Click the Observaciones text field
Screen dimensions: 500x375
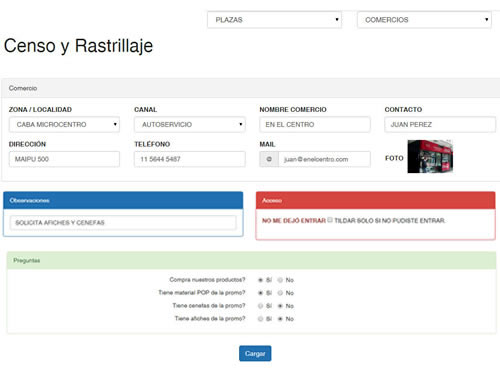point(123,222)
